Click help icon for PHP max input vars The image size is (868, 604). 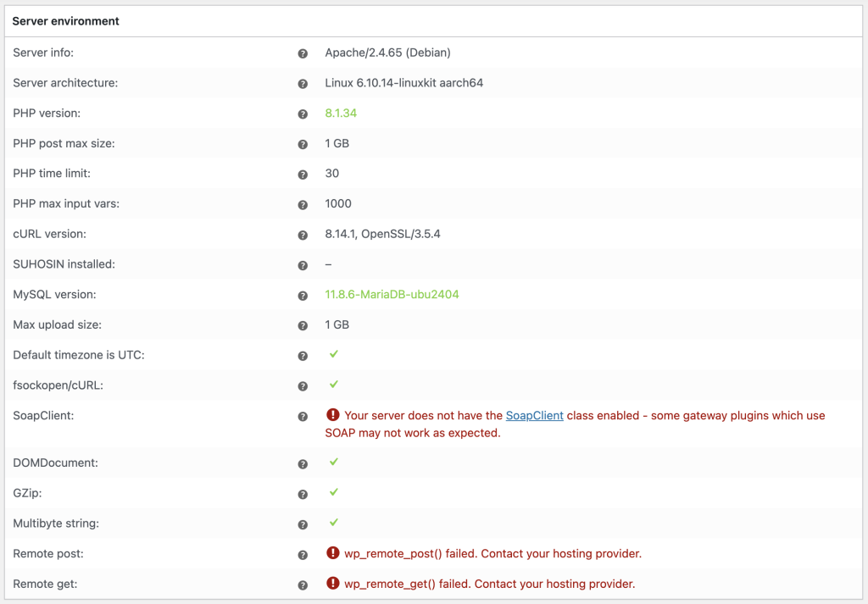click(303, 205)
